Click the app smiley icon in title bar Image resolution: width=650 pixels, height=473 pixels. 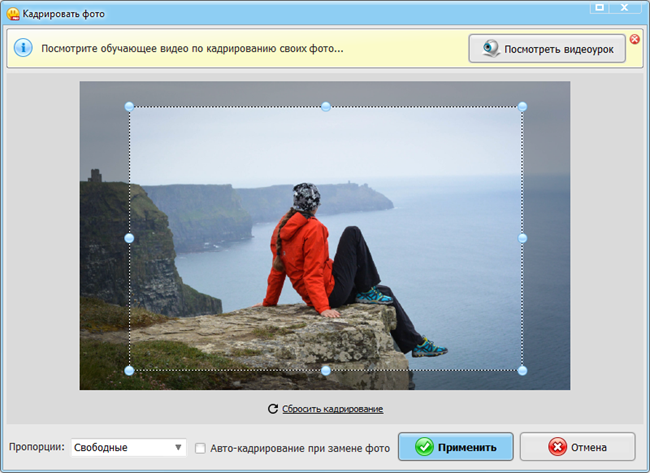point(13,14)
